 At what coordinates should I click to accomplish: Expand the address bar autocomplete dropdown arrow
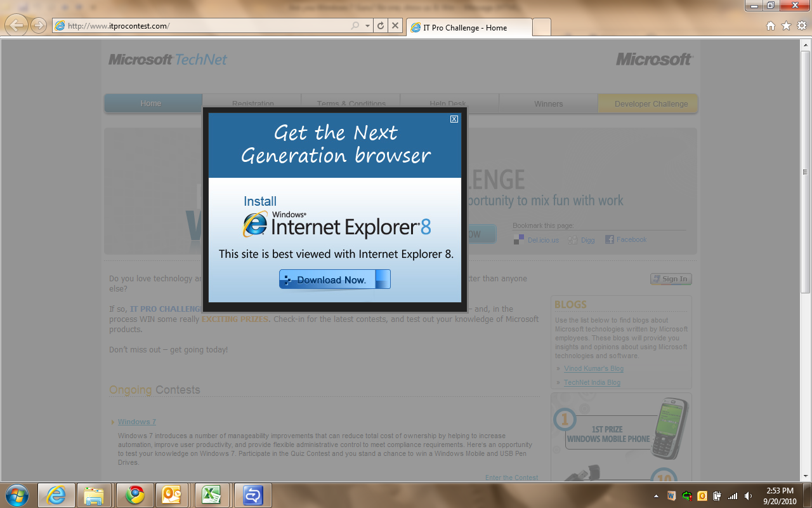click(367, 26)
